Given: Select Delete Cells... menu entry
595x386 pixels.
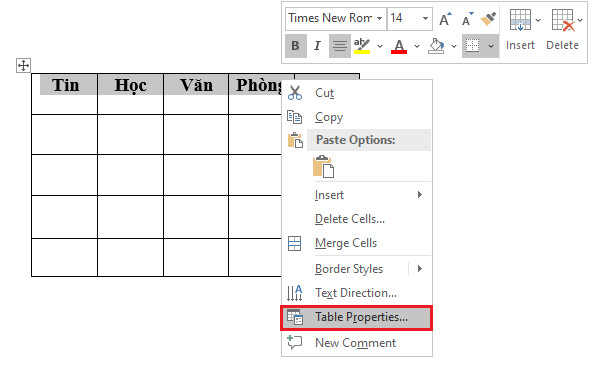Looking at the screenshot, I should 356,219.
